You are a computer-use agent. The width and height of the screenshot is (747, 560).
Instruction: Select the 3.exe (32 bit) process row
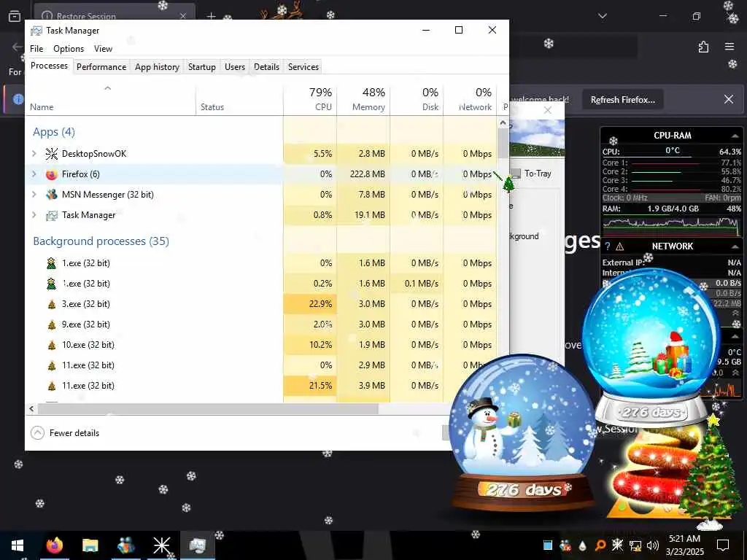pyautogui.click(x=261, y=304)
